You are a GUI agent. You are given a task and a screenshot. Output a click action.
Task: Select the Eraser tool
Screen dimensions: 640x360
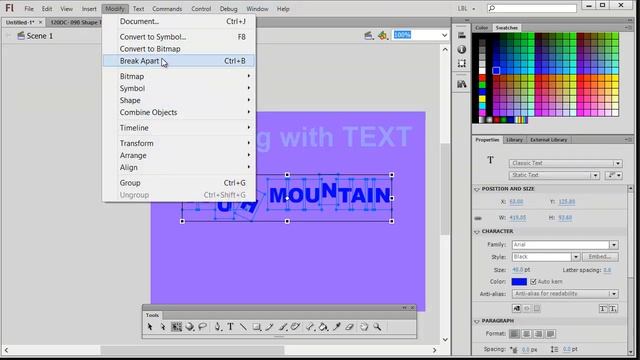[349, 327]
